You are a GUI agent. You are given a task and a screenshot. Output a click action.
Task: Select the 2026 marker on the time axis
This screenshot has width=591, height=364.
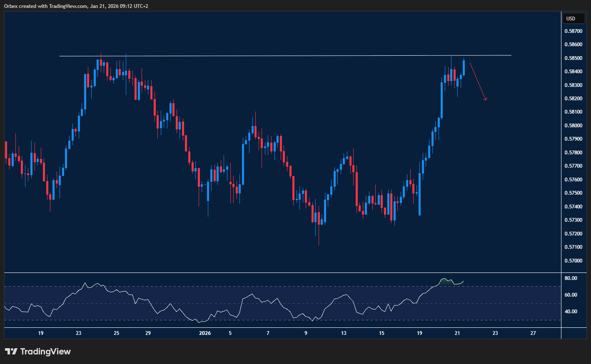coord(205,333)
